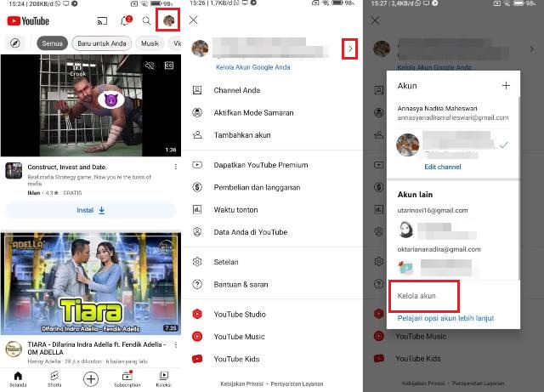
Task: Tap the Instal button
Action: [91, 210]
